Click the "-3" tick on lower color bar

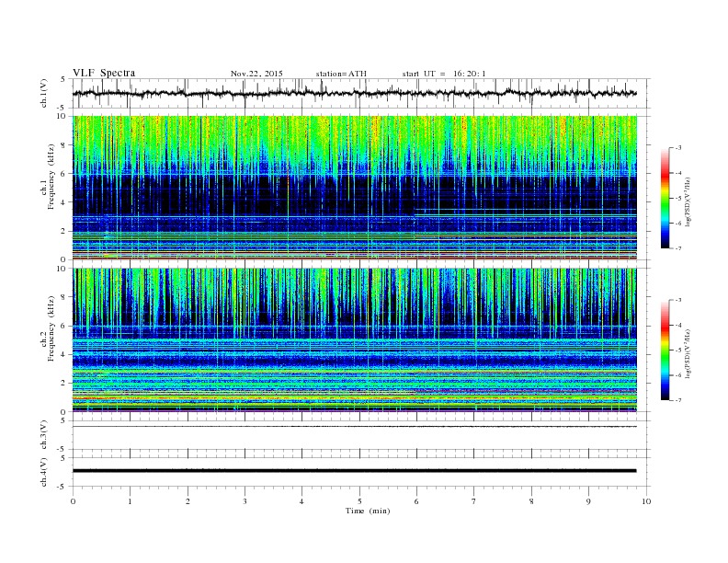tap(677, 300)
